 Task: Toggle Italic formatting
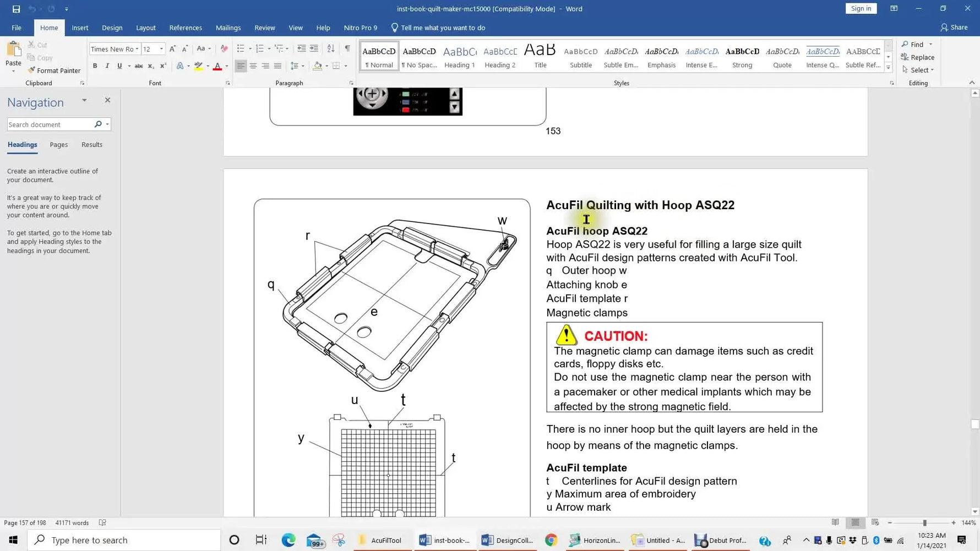click(x=107, y=66)
